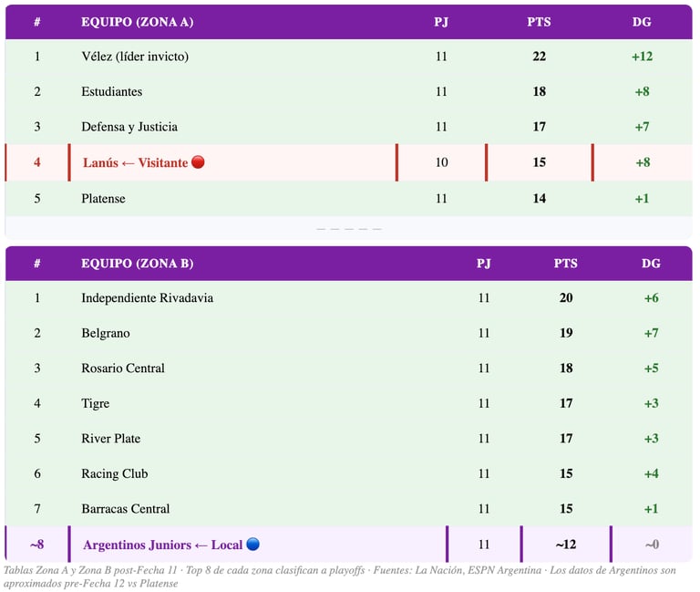Click the Independiente Rivadavia team name
The width and height of the screenshot is (700, 592).
(x=148, y=298)
